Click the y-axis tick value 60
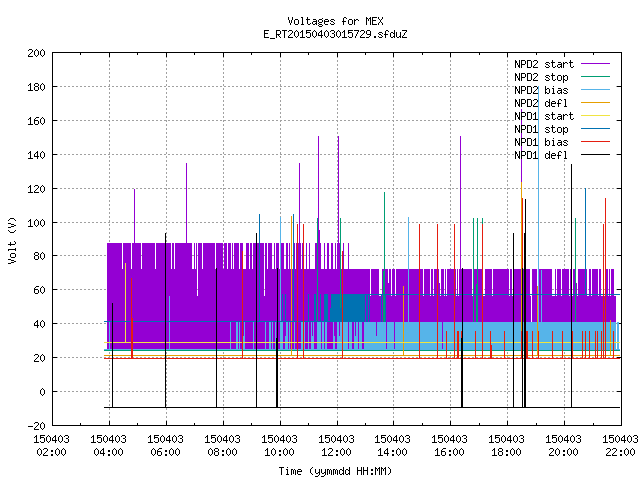The width and height of the screenshot is (640, 480). pos(39,290)
